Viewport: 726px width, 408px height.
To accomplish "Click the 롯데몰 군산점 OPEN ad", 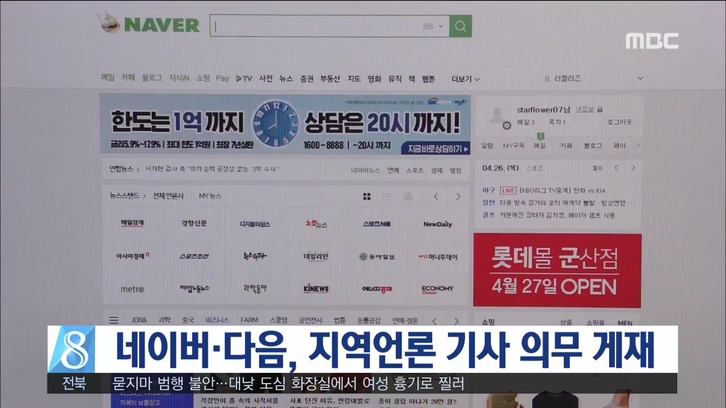I will (557, 270).
